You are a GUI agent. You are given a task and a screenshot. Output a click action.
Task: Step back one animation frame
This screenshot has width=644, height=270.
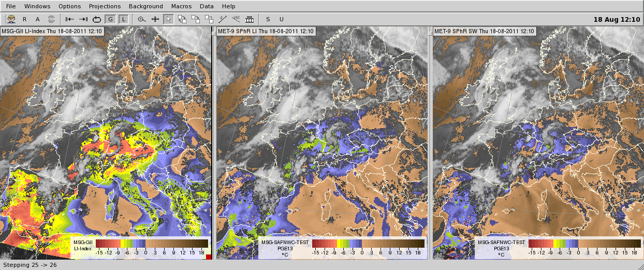coord(69,19)
